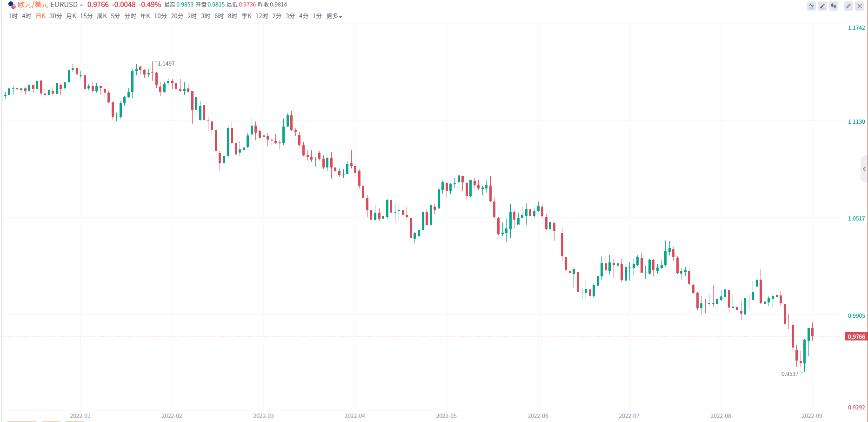
Task: Select the 30分 interval
Action: [55, 16]
